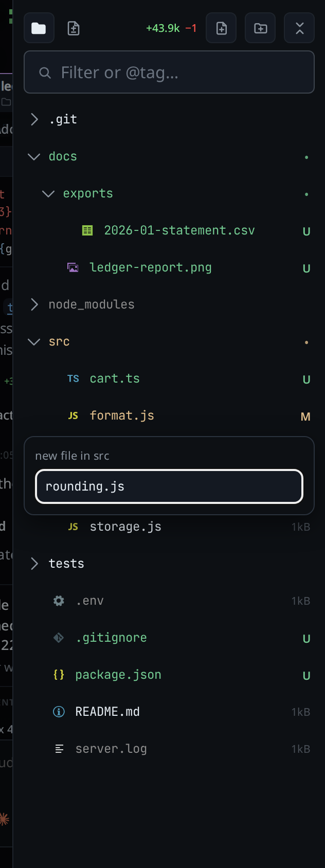Collapse the docs folder chevron

(34, 156)
